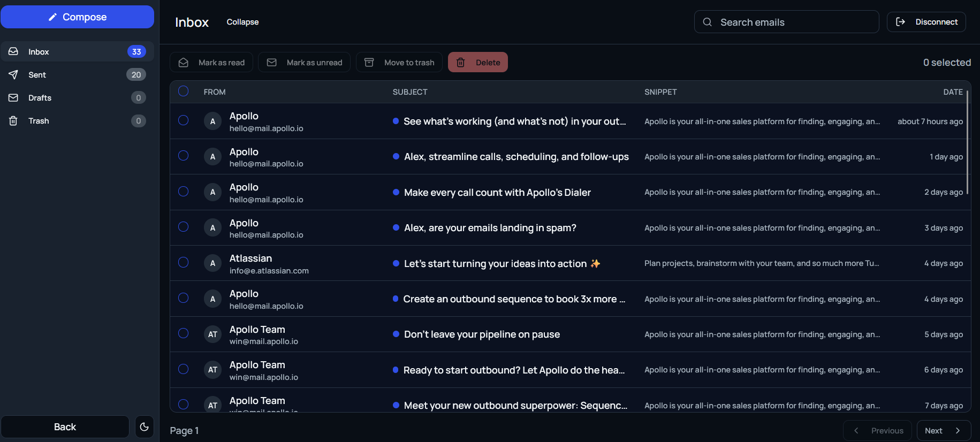Click the search magnifier icon
This screenshot has width=980, height=442.
tap(707, 22)
